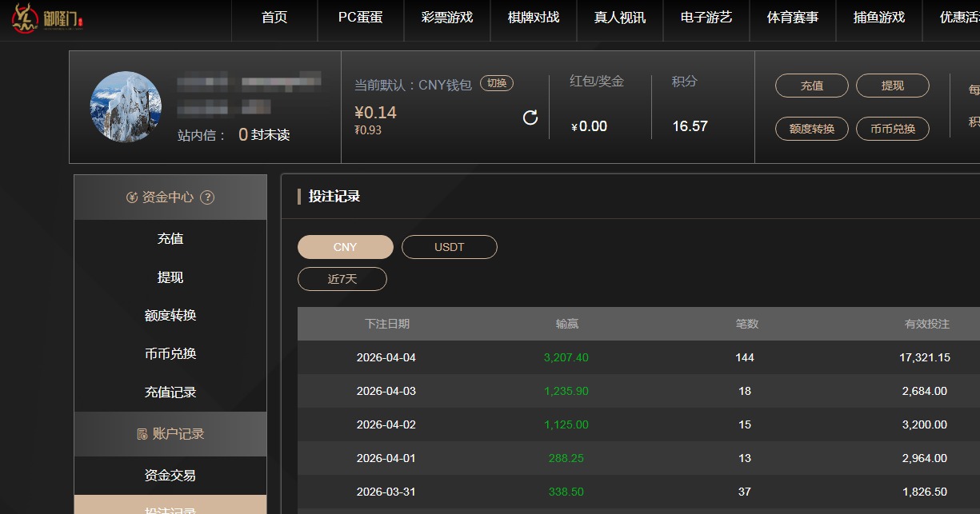Go to the PC蛋蛋 menu item
Image resolution: width=980 pixels, height=514 pixels.
(360, 21)
